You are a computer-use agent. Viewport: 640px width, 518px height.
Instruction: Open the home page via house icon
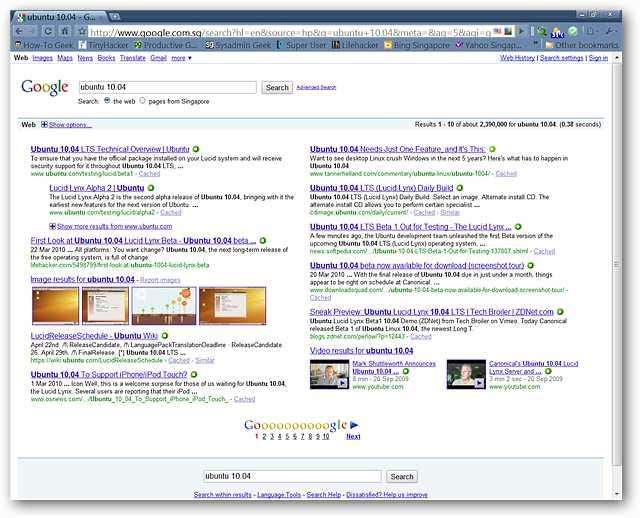click(64, 31)
